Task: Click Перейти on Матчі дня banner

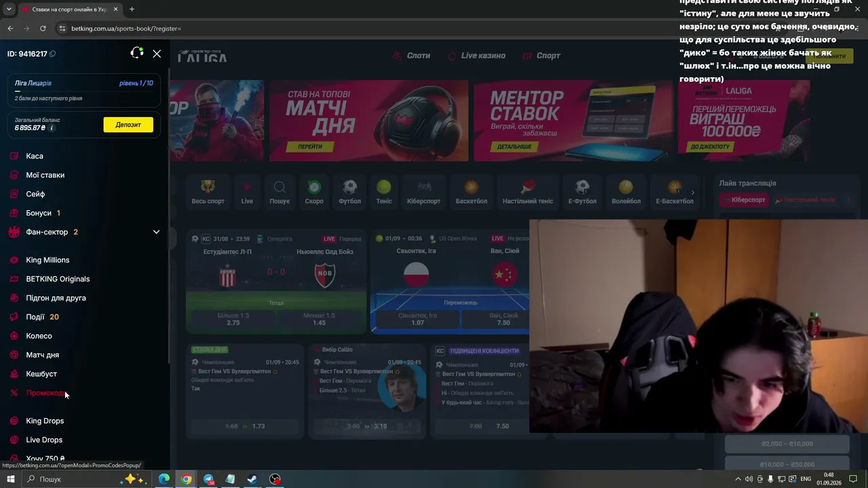Action: tap(310, 146)
